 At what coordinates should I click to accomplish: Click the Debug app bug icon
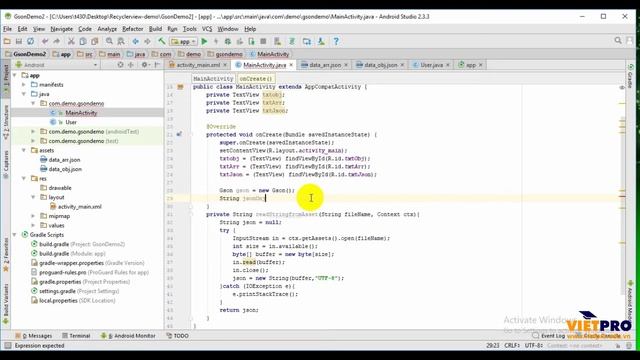[x=228, y=41]
